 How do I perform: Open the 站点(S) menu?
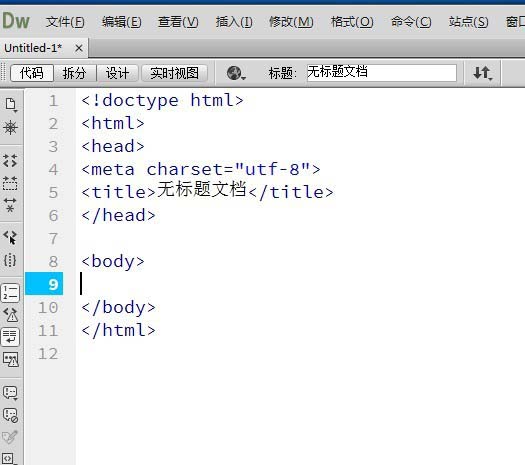click(x=468, y=22)
